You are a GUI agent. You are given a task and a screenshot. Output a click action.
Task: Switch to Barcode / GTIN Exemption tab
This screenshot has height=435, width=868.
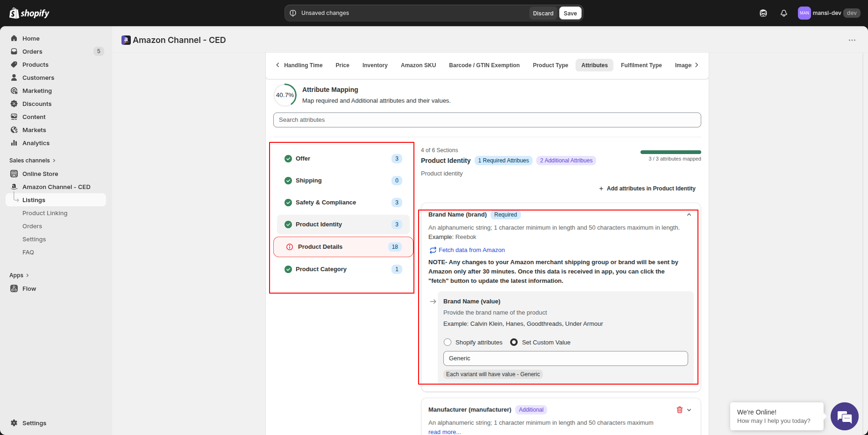coord(484,65)
